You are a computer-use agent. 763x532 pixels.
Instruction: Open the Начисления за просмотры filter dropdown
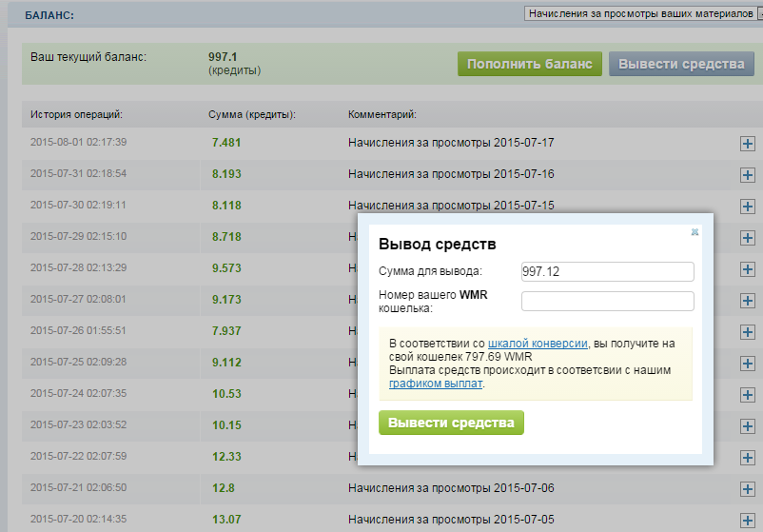tap(643, 13)
